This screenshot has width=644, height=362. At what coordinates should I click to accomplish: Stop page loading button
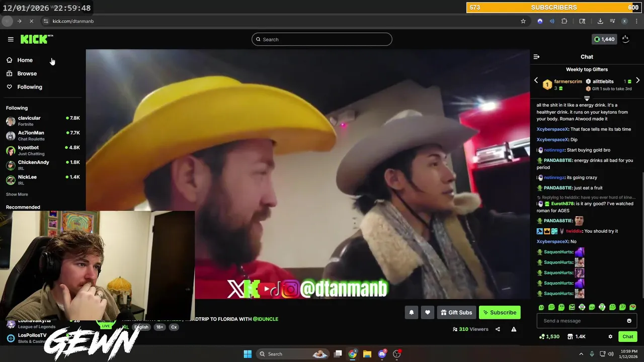point(31,21)
